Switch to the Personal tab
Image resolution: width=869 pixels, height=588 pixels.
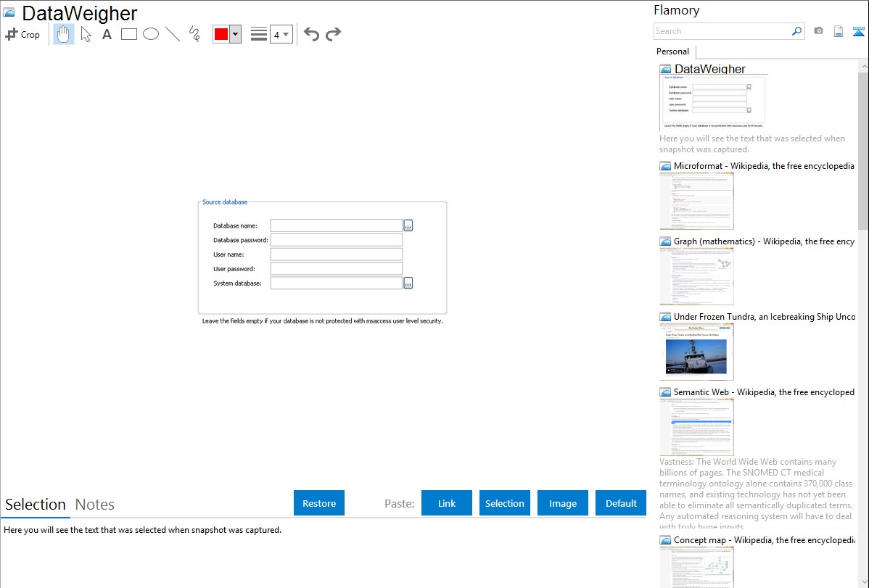[672, 51]
